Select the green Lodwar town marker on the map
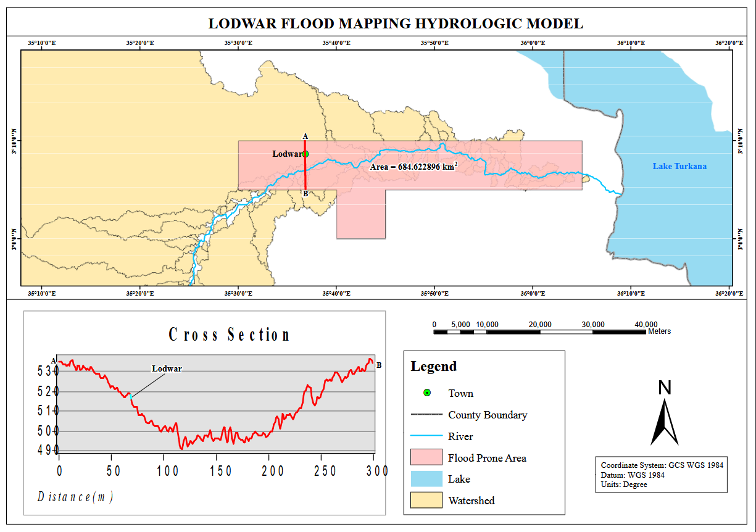This screenshot has height=532, width=756. click(x=305, y=154)
